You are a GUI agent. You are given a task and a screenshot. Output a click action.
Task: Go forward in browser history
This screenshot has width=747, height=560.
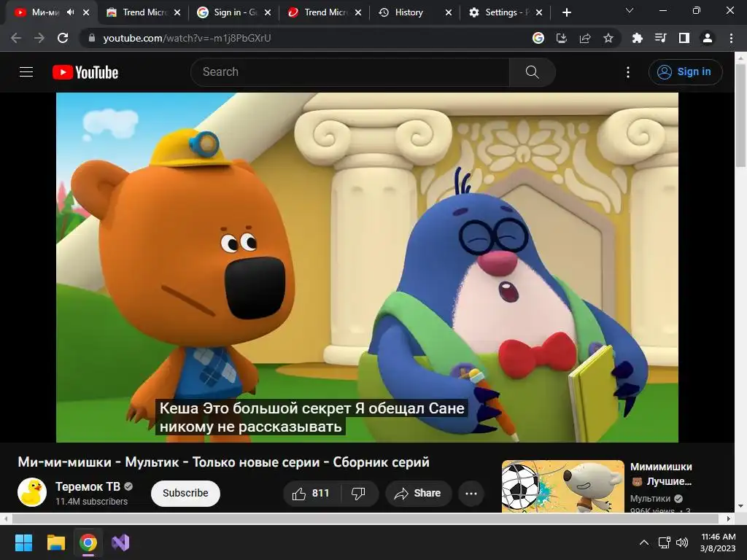pyautogui.click(x=39, y=38)
